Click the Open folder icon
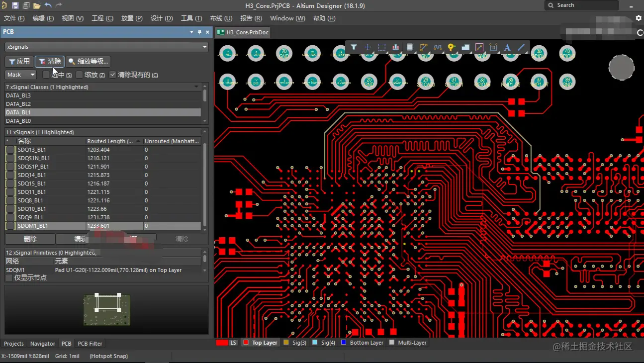644x363 pixels. [x=37, y=5]
